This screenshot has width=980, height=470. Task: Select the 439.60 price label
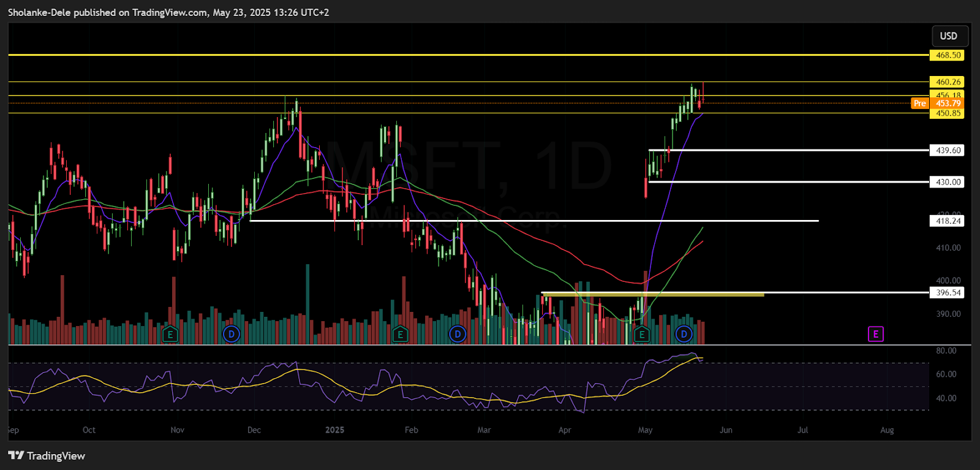[x=947, y=151]
